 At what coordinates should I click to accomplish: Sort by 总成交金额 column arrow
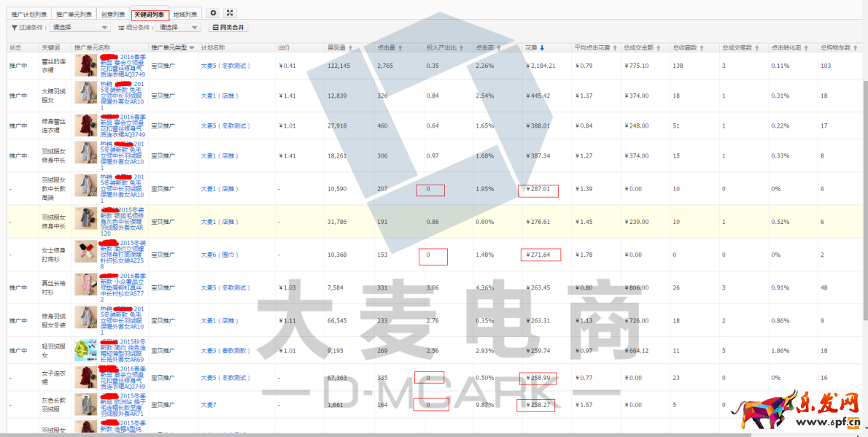pos(659,48)
